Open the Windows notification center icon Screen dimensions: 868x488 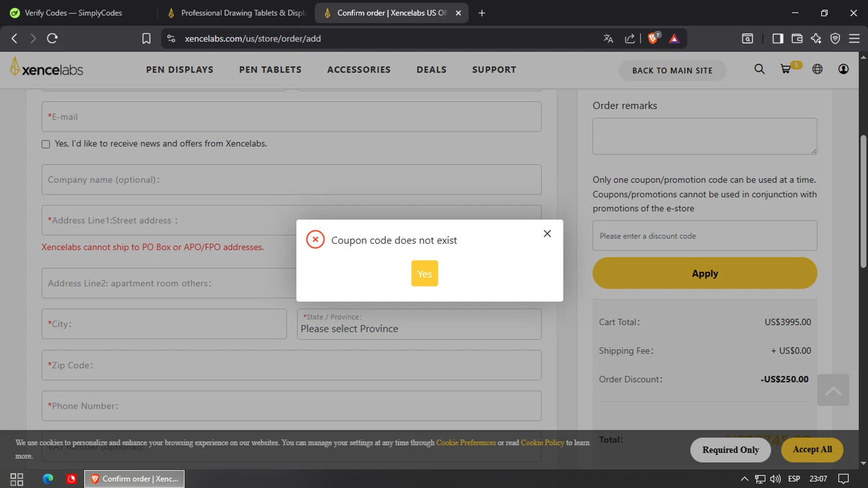(844, 479)
